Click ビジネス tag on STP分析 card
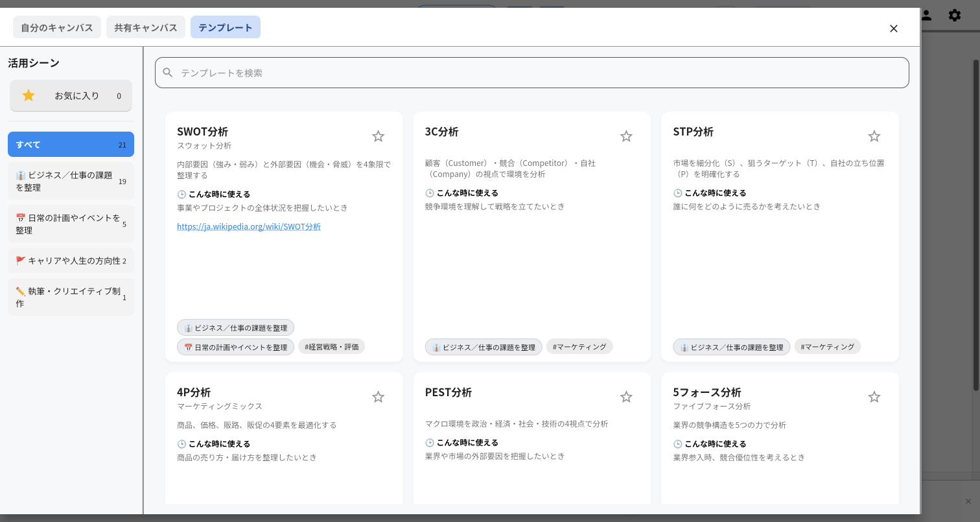 (732, 347)
